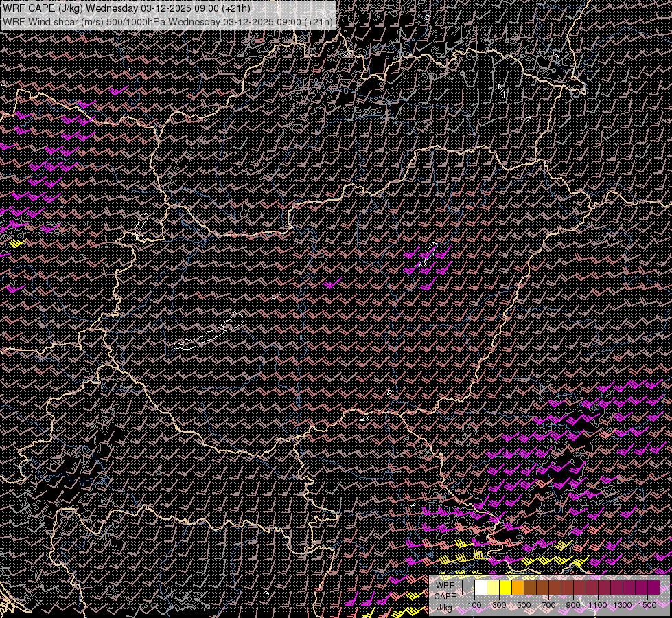Click the bright yellow CAPE legend swatch

505,587
